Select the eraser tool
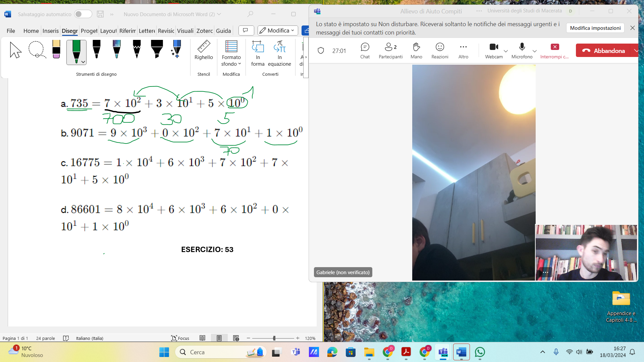Viewport: 644px width, 362px height. [56, 49]
